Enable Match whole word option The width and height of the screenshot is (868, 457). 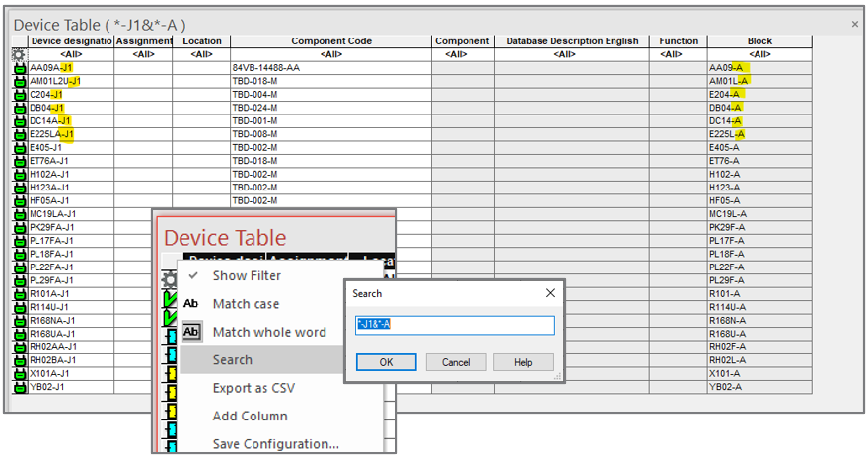coord(268,332)
